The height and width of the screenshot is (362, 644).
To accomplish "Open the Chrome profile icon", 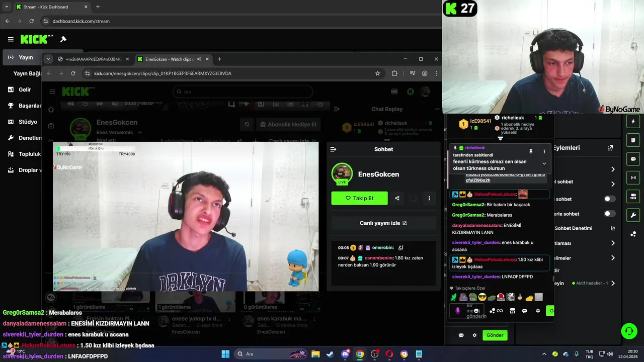I will [x=425, y=73].
